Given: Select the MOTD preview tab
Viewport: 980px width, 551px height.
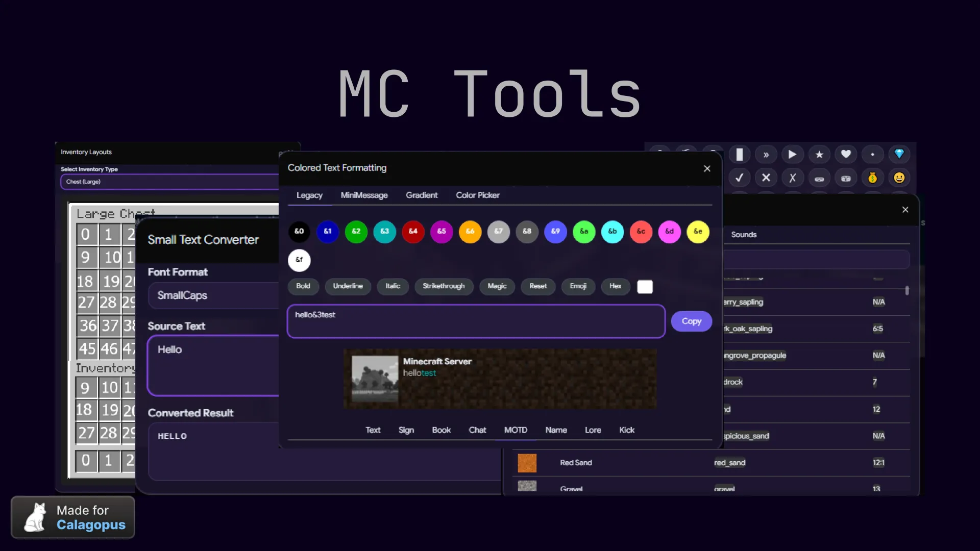Looking at the screenshot, I should 516,430.
